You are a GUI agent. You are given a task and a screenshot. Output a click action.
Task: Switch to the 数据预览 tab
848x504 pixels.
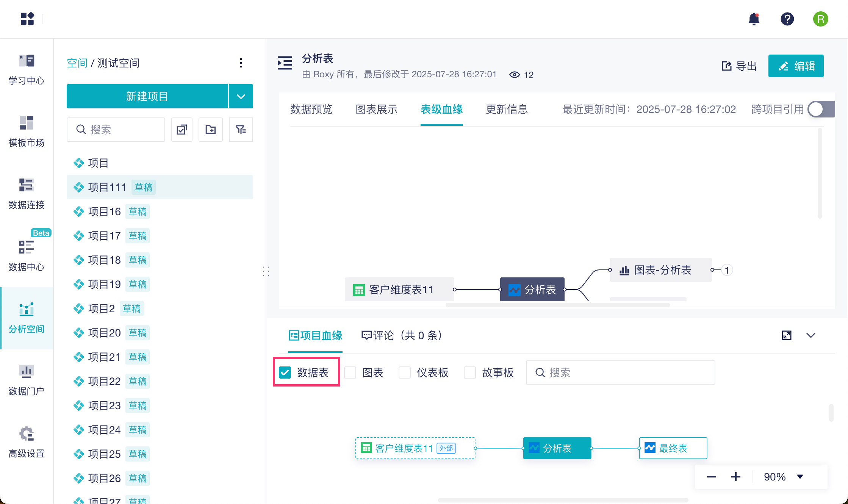click(x=311, y=110)
